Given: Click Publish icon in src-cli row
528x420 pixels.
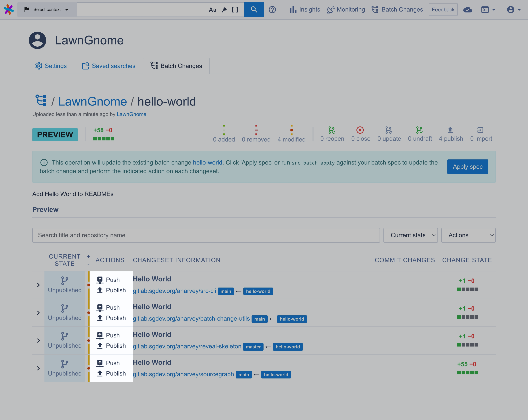Looking at the screenshot, I should [100, 290].
